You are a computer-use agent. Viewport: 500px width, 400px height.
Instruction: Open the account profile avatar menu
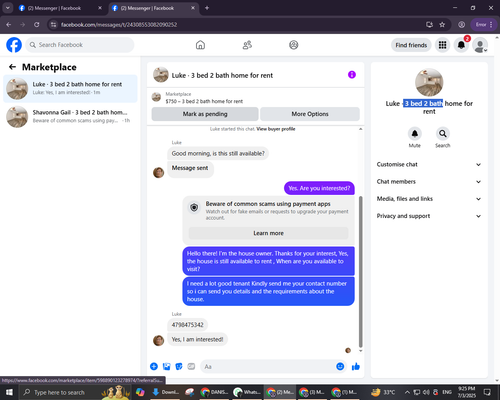(480, 45)
